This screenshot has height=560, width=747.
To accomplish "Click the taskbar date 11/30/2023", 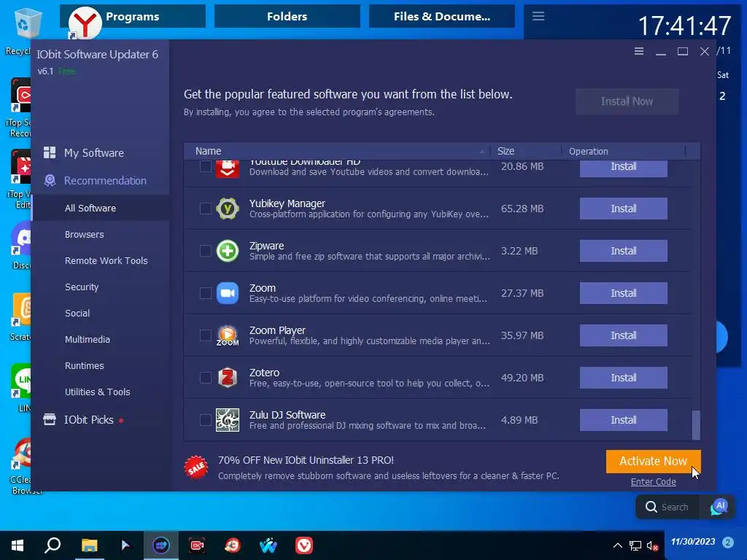I will [x=693, y=542].
